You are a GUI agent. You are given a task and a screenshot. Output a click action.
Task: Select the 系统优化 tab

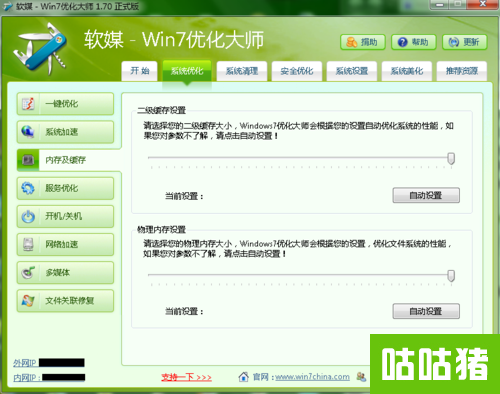(187, 71)
